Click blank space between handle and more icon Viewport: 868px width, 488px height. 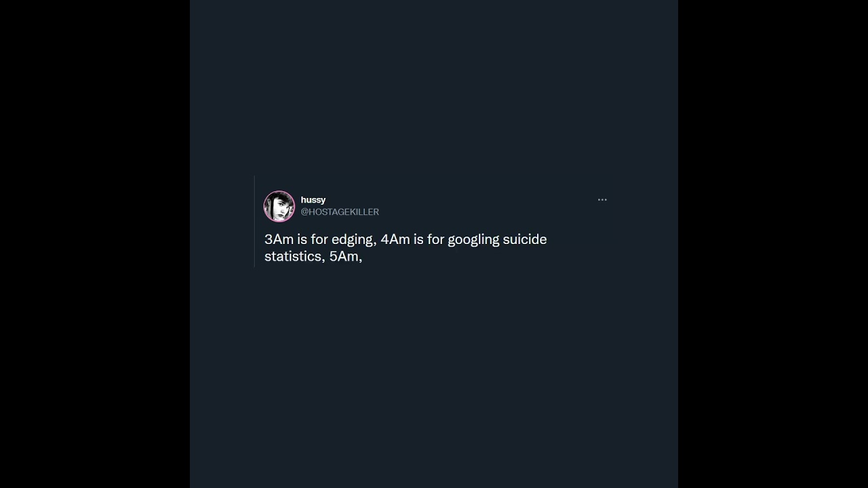(x=488, y=206)
